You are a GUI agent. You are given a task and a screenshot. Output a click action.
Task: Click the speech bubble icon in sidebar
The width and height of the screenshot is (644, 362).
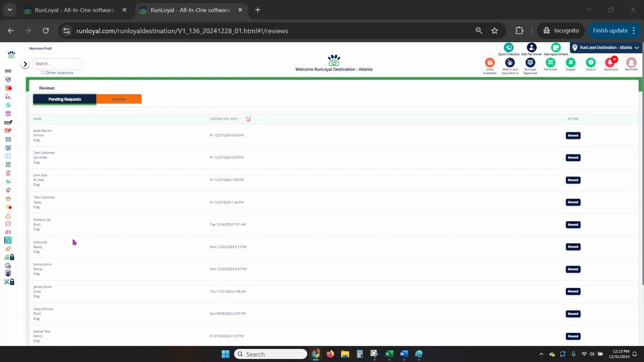coord(8,224)
